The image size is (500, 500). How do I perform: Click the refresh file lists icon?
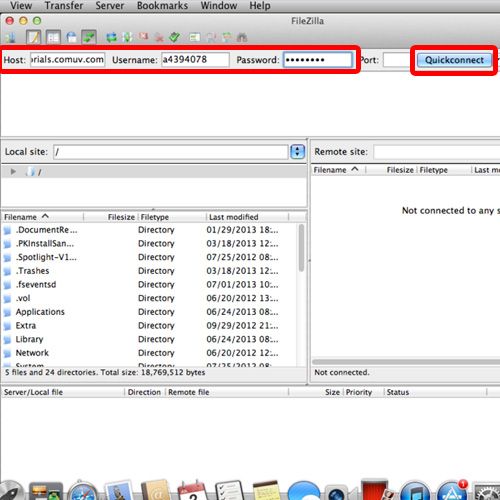tap(112, 37)
